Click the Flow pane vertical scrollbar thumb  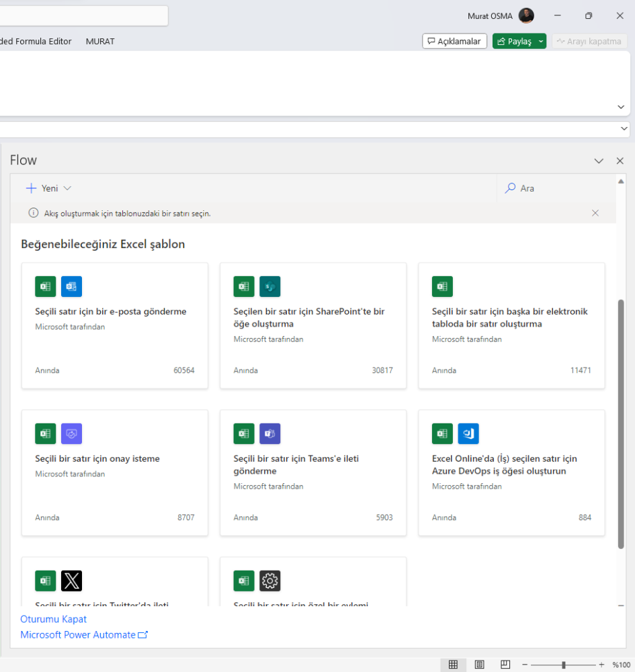(x=621, y=424)
